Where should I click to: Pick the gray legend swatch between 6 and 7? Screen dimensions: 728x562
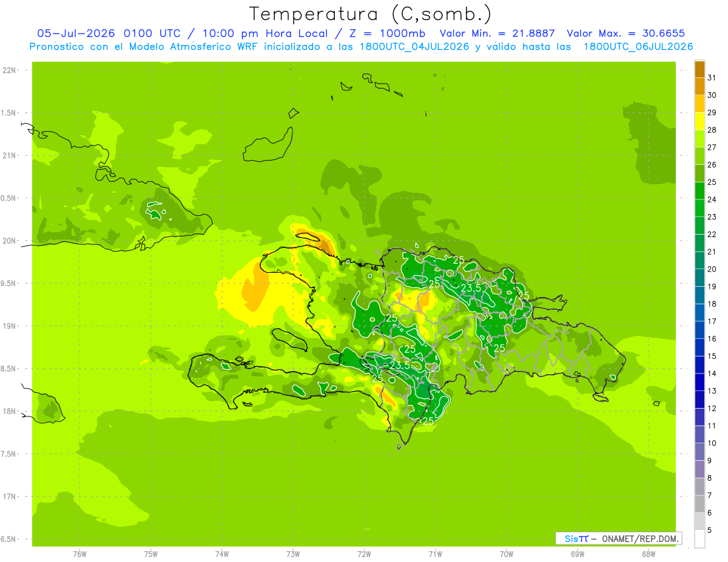pyautogui.click(x=699, y=504)
